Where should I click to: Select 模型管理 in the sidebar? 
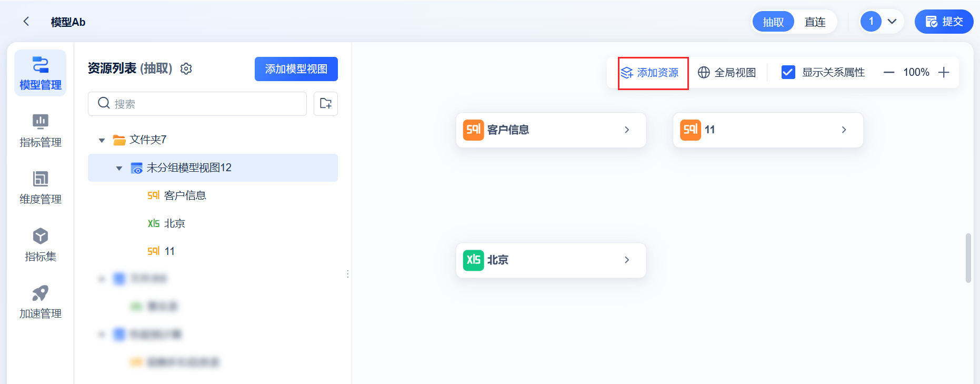41,73
